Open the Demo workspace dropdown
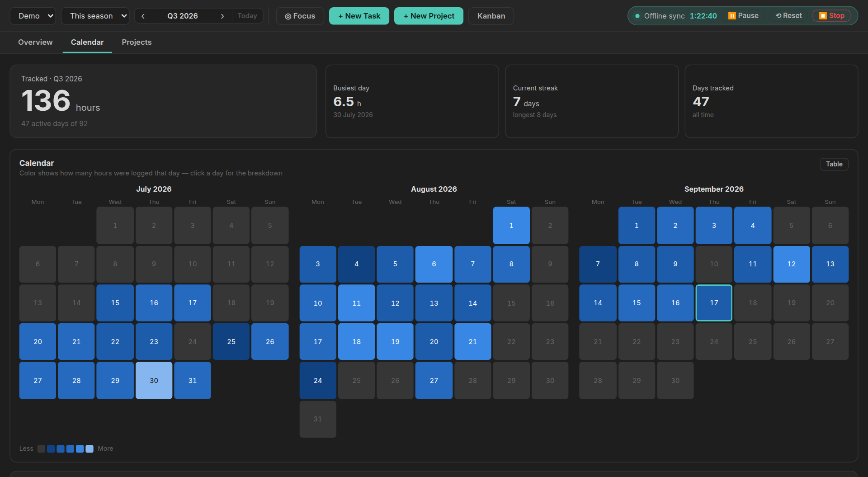The height and width of the screenshot is (477, 868). (x=33, y=16)
